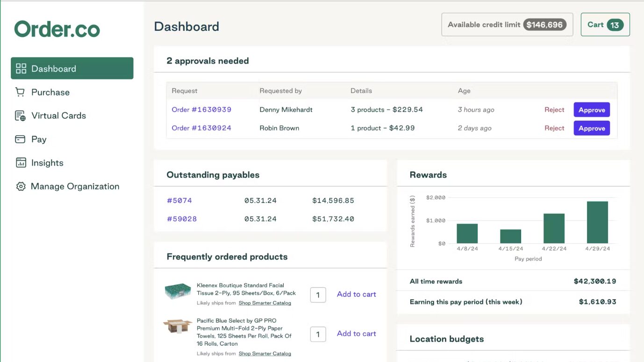Viewport: 644px width, 362px height.
Task: Click the Manage Organization gear icon
Action: pyautogui.click(x=21, y=187)
